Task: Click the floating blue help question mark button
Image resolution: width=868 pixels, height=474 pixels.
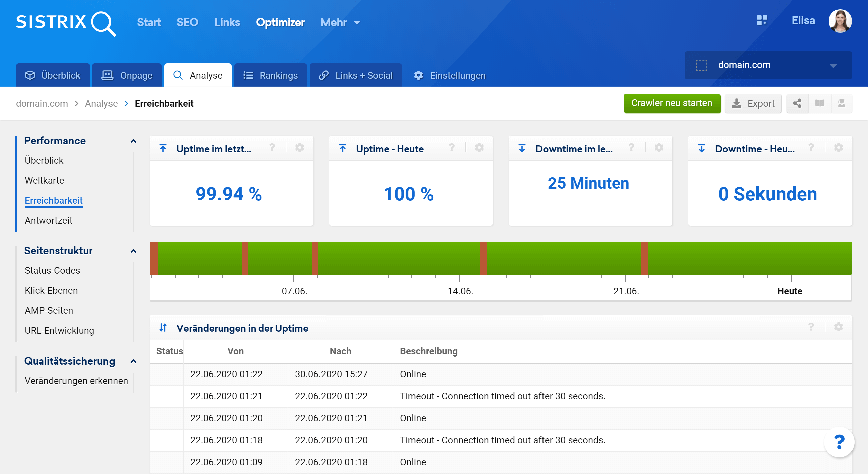Action: (839, 442)
